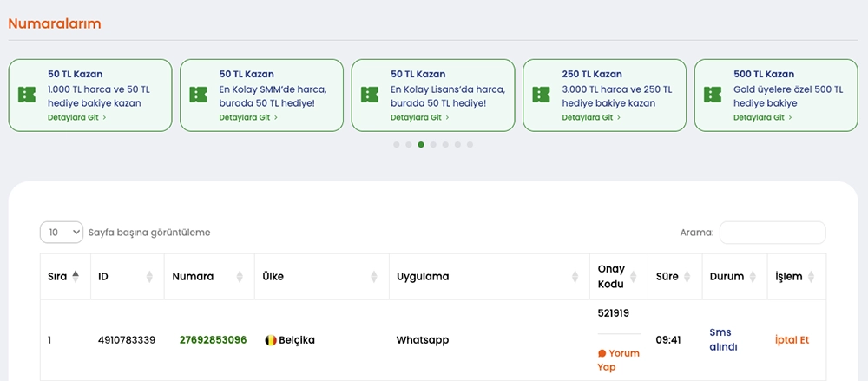Click the ticket icon on the En Kolay SMM card
This screenshot has height=381, width=868.
pyautogui.click(x=199, y=95)
